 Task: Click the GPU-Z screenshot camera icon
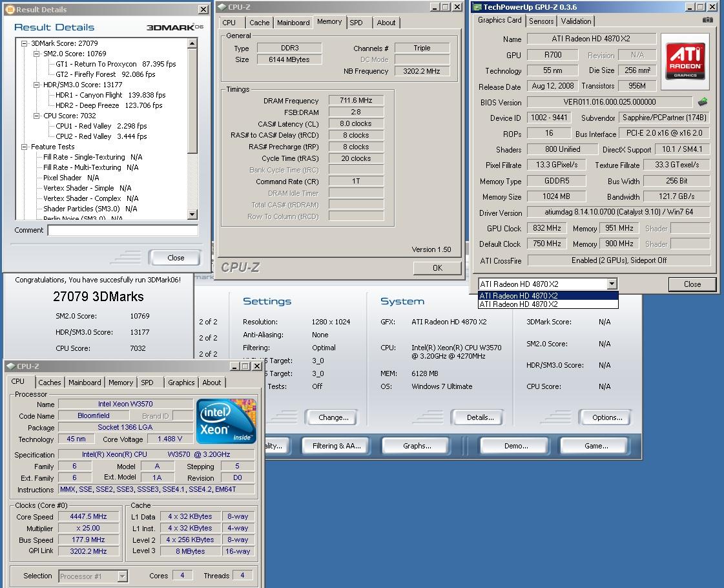(x=707, y=20)
